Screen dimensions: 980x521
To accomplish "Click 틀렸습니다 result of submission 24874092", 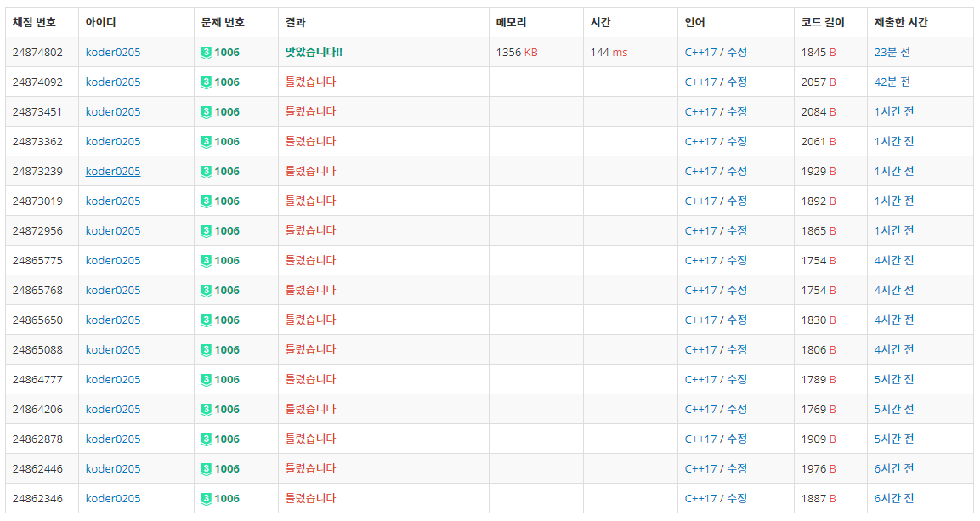I will (x=310, y=82).
